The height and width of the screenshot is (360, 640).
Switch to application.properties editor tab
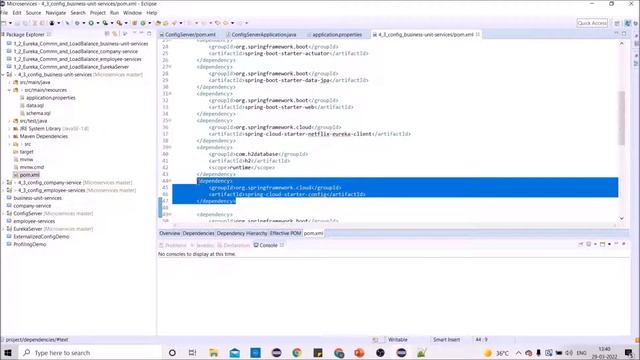coord(335,35)
